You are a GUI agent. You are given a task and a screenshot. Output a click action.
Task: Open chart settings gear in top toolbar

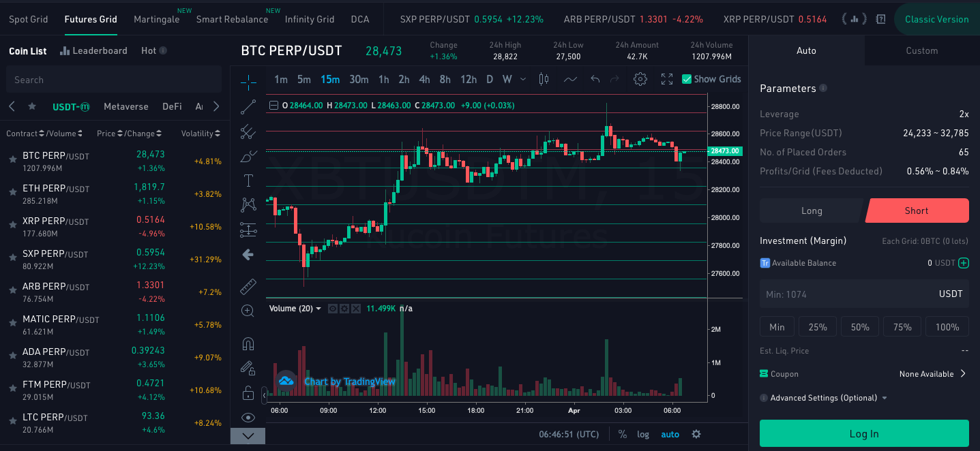(640, 79)
